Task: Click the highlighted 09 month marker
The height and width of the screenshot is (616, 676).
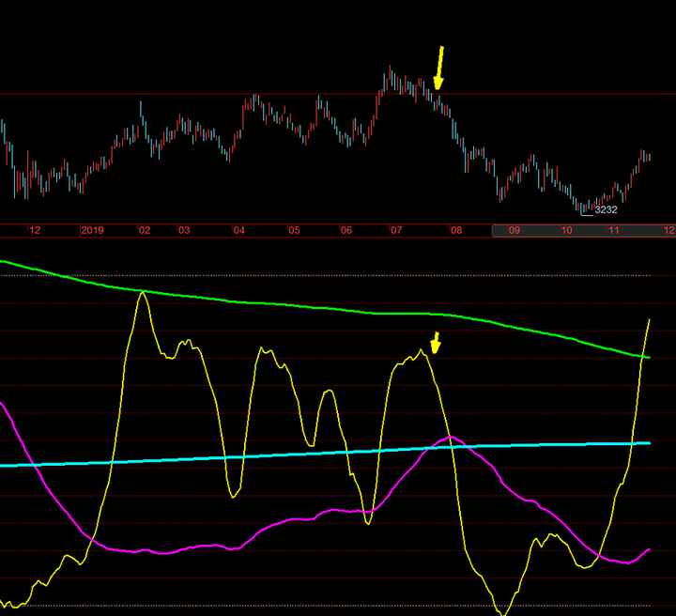Action: pos(515,230)
